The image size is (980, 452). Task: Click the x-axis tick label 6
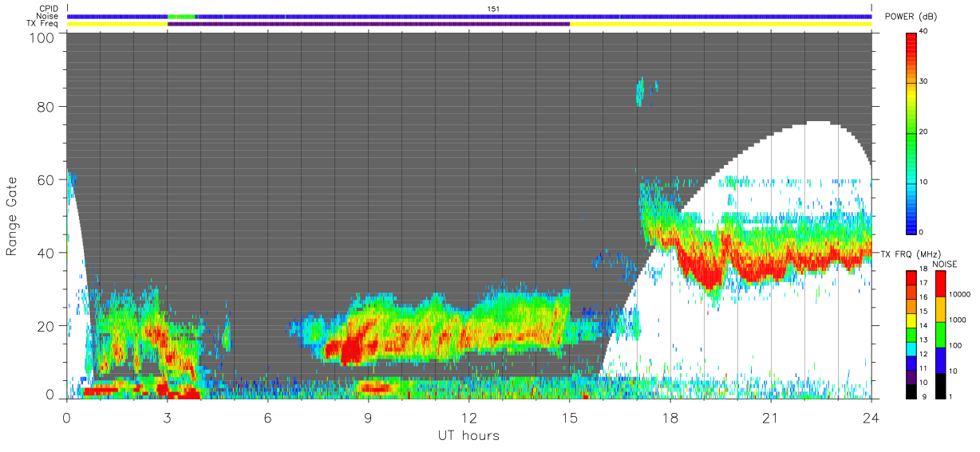point(267,418)
